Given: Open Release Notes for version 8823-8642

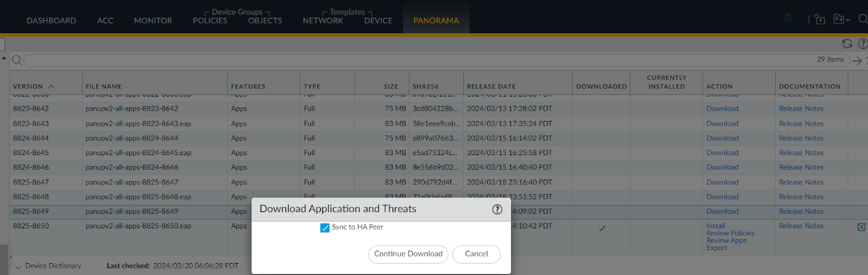Looking at the screenshot, I should 801,108.
